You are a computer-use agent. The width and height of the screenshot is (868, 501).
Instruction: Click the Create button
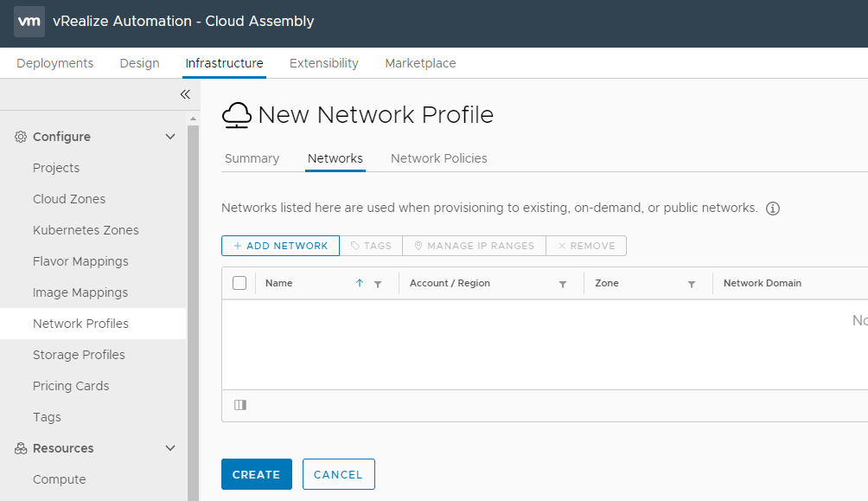256,474
